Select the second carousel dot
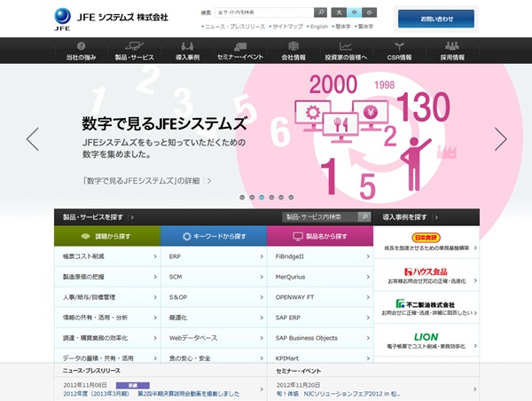532x401 pixels. click(252, 197)
